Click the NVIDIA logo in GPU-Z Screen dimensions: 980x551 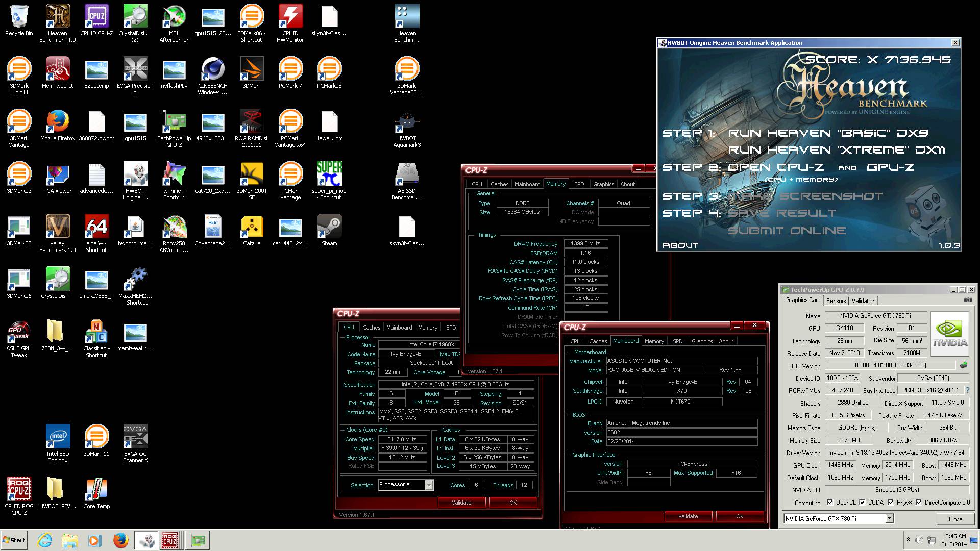click(950, 333)
